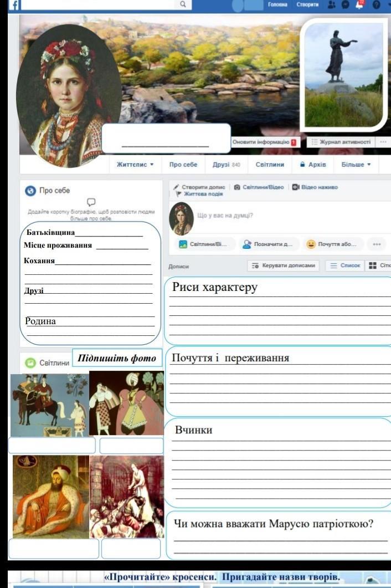The width and height of the screenshot is (391, 588).
Task: Open the Messenger icon
Action: point(346,4)
